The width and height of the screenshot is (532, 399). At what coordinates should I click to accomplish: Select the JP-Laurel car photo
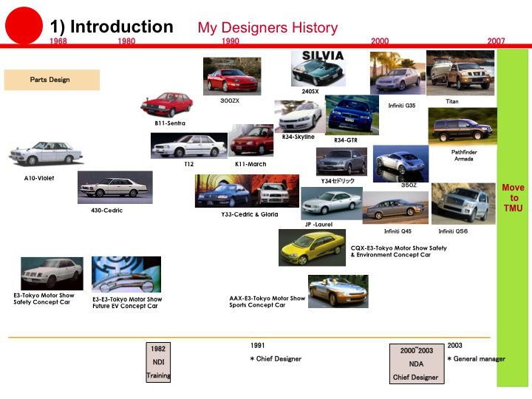pos(332,203)
